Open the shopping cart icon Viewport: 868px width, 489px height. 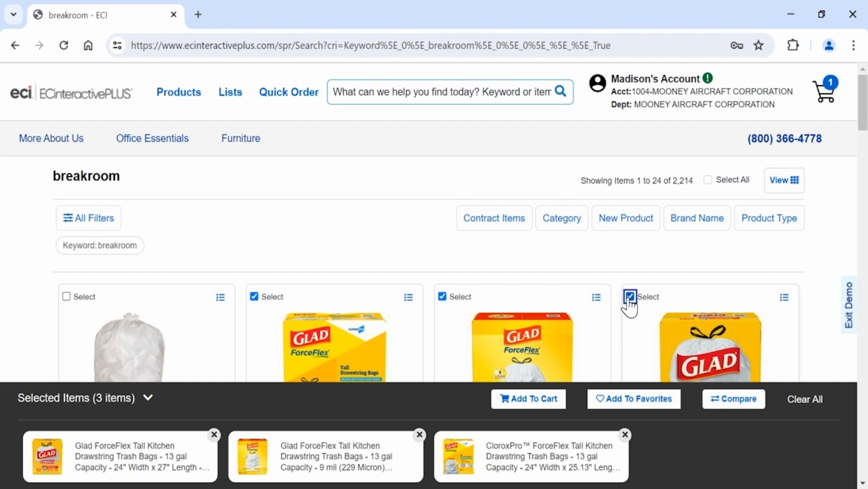[x=825, y=91]
